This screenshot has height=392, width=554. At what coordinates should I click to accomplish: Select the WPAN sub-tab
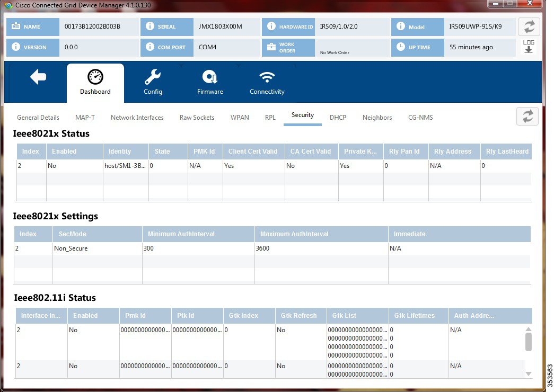click(x=240, y=118)
